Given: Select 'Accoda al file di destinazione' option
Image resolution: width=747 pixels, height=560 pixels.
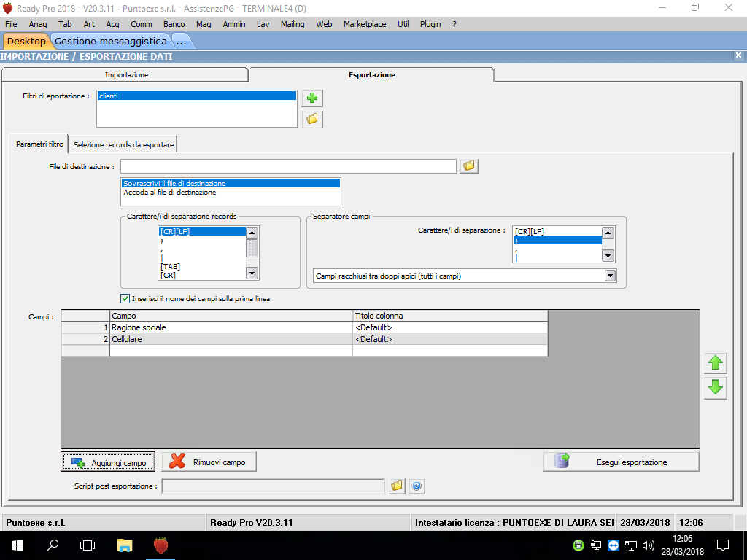Looking at the screenshot, I should click(x=231, y=192).
